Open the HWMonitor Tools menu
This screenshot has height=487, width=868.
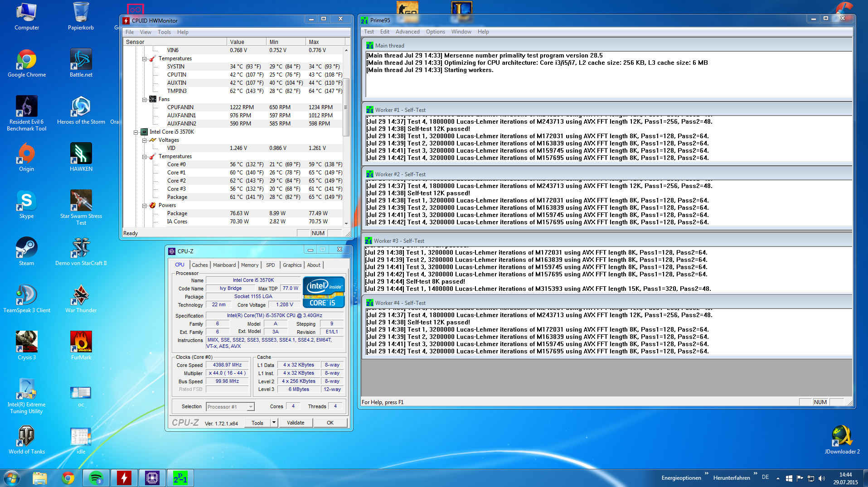(x=164, y=32)
